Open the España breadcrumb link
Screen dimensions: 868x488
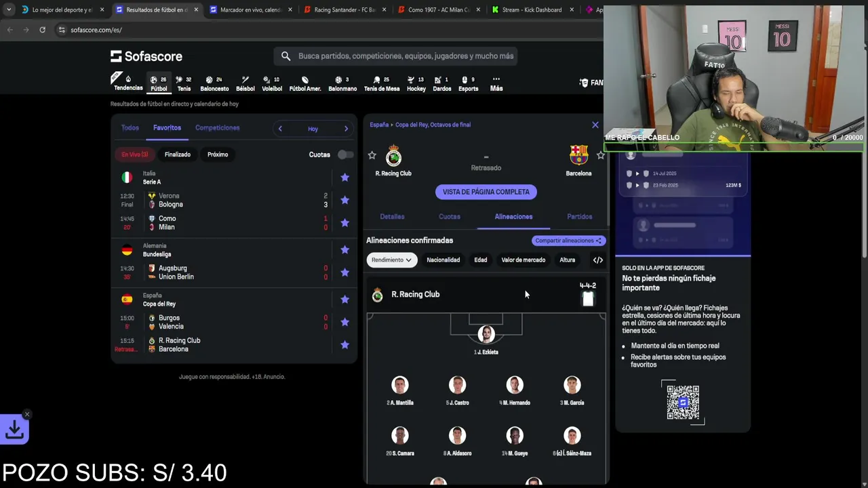(x=379, y=125)
